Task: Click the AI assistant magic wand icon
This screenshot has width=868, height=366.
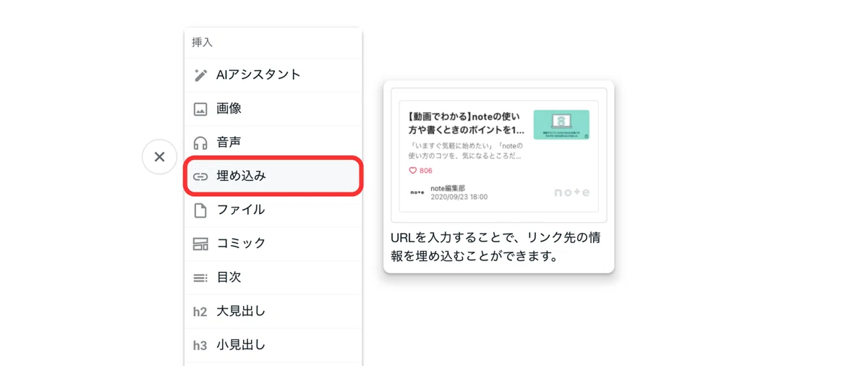Action: tap(200, 75)
